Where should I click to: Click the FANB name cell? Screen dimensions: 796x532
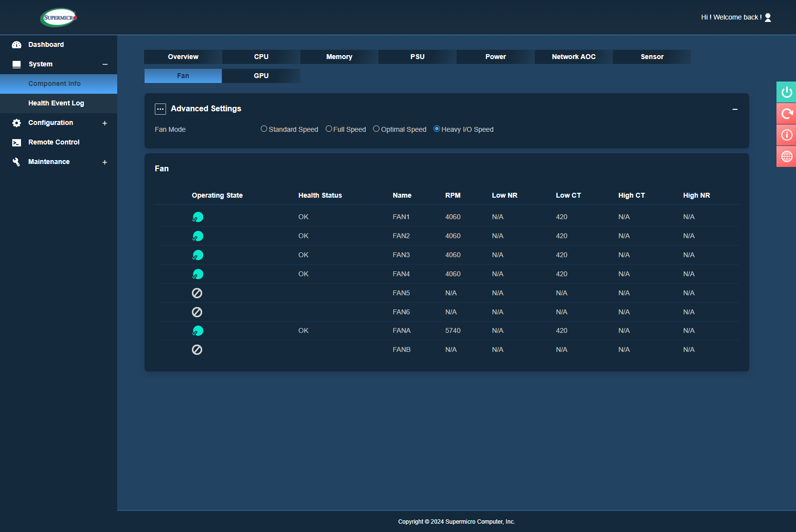point(401,350)
